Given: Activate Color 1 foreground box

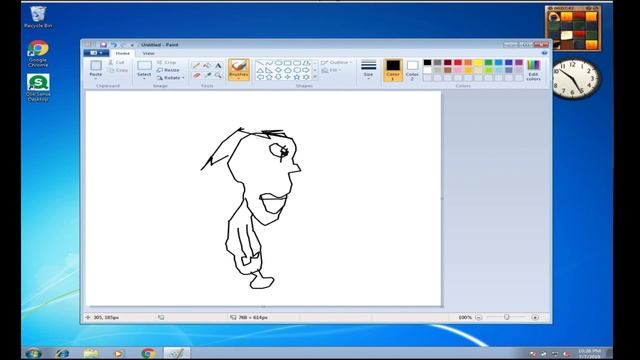Looking at the screenshot, I should 393,70.
